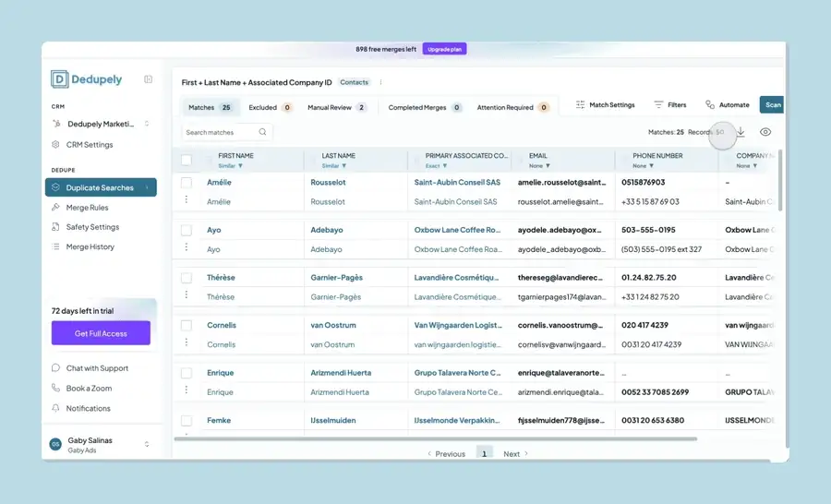
Task: Open First Name 'Similar' match dropdown
Action: pos(231,166)
